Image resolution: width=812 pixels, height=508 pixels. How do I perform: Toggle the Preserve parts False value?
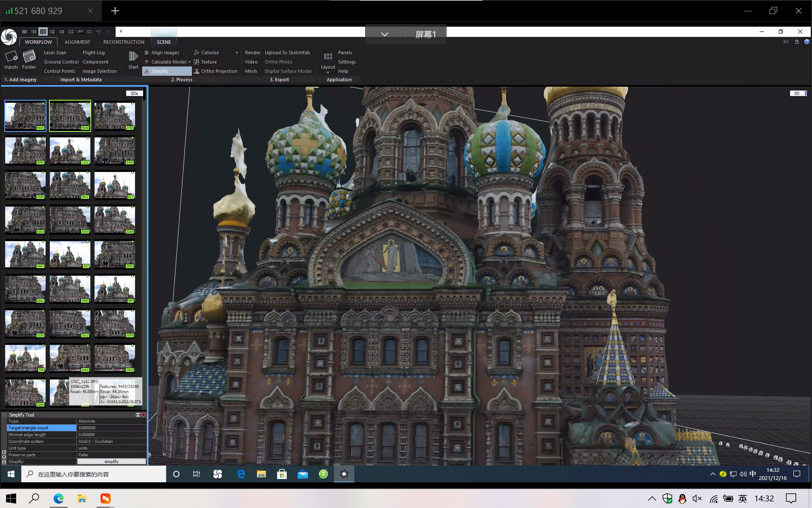[111, 455]
